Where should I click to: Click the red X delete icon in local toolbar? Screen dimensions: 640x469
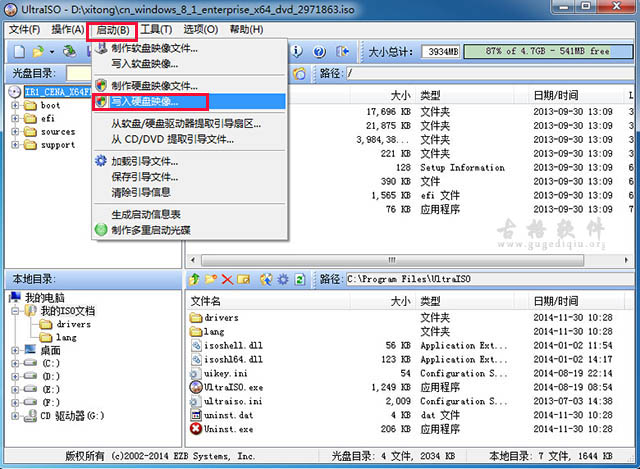[x=228, y=279]
